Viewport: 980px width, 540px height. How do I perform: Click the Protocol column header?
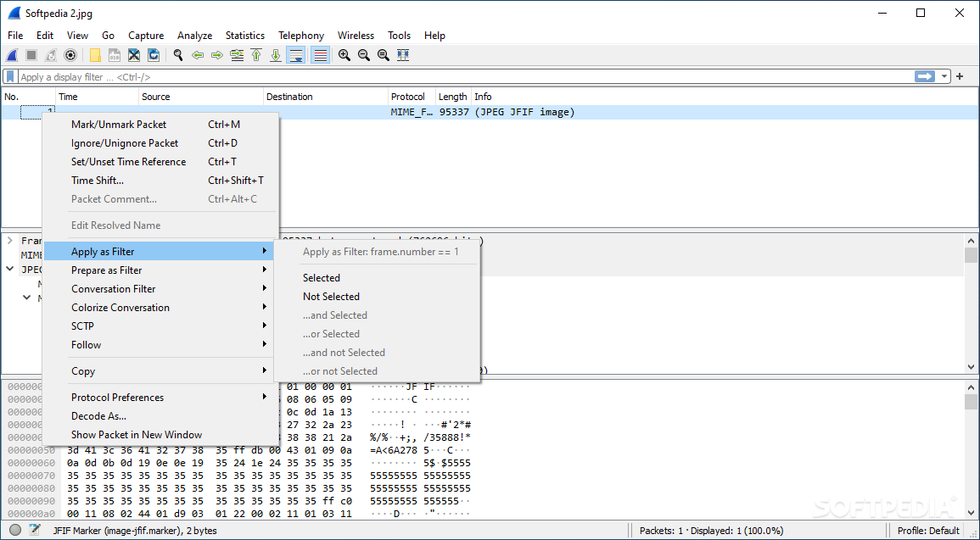click(407, 97)
